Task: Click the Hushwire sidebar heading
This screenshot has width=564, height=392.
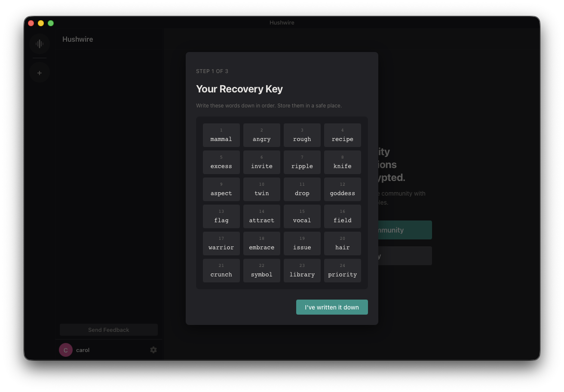Action: 78,39
